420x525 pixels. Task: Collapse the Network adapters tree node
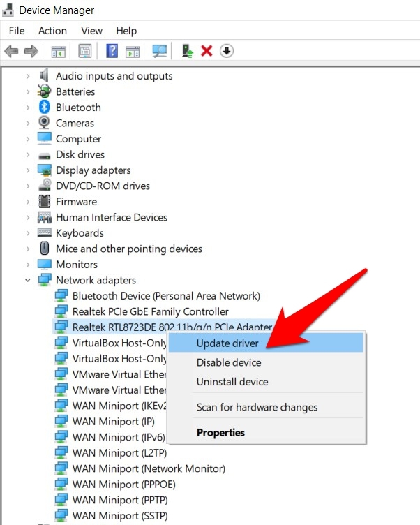tap(28, 280)
